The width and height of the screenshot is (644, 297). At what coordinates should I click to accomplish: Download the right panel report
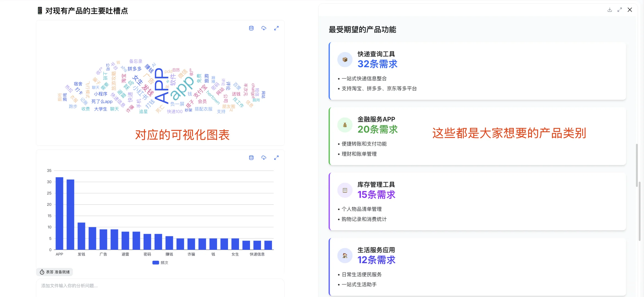point(610,10)
